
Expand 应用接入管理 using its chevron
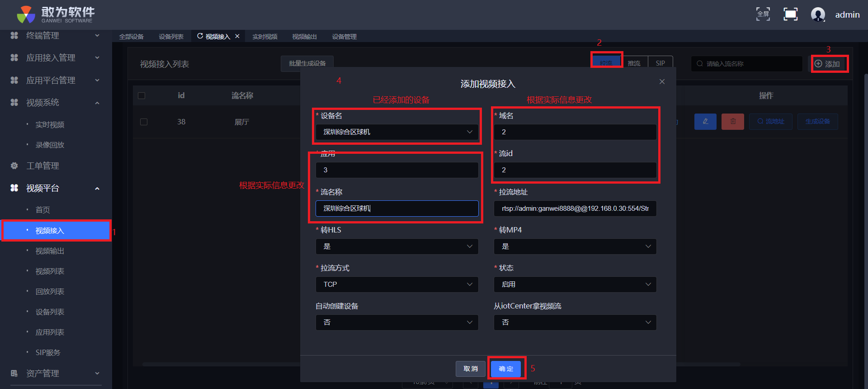tap(97, 57)
